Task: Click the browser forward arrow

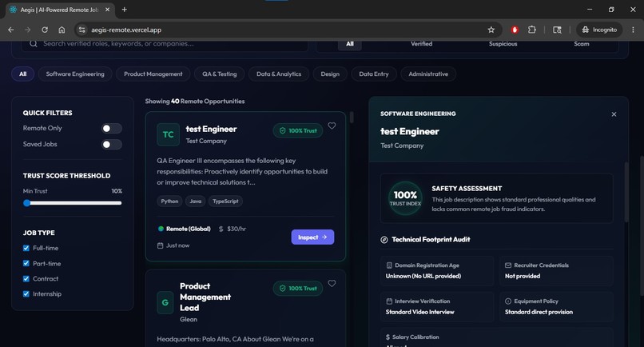Action: pyautogui.click(x=27, y=30)
